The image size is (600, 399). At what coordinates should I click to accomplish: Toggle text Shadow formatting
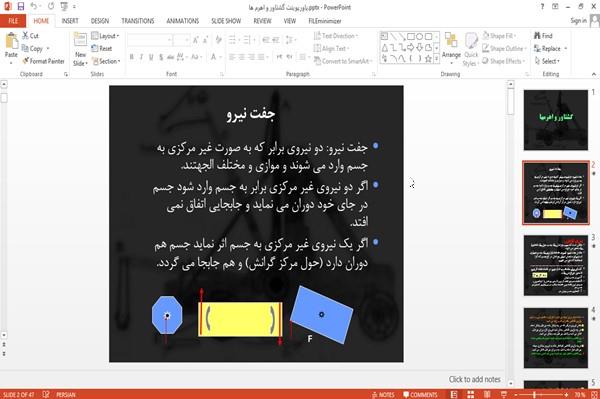[x=161, y=57]
